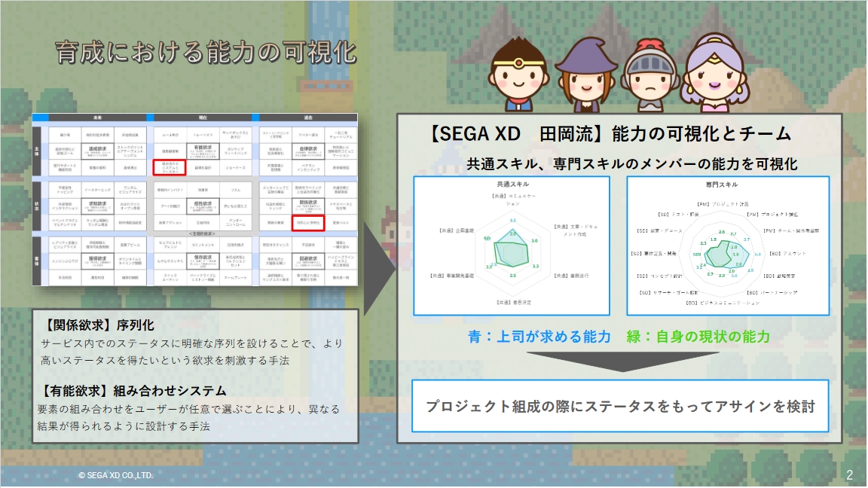The width and height of the screenshot is (868, 488).
Task: Select the 【共通】文章・ドキュメント作成 axis label
Action: tap(575, 230)
